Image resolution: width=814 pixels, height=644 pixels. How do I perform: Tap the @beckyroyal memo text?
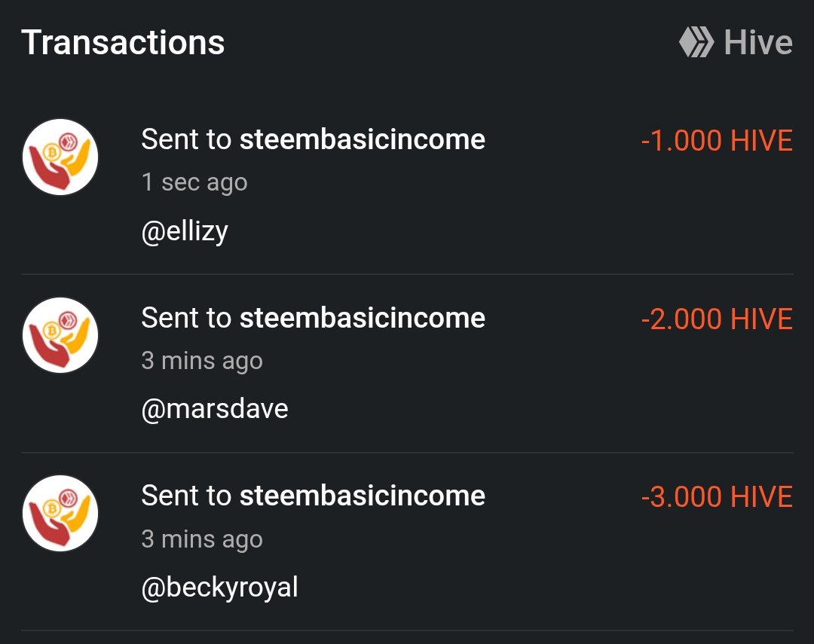[x=219, y=587]
